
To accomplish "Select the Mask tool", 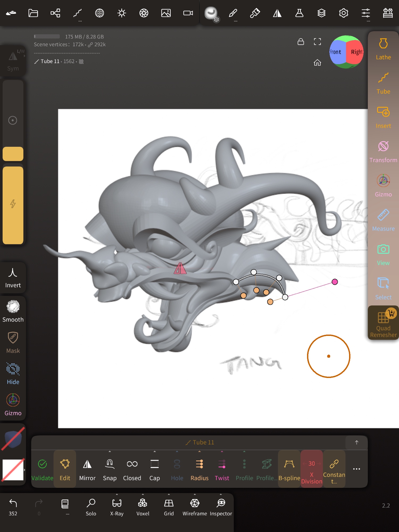I will [x=13, y=342].
